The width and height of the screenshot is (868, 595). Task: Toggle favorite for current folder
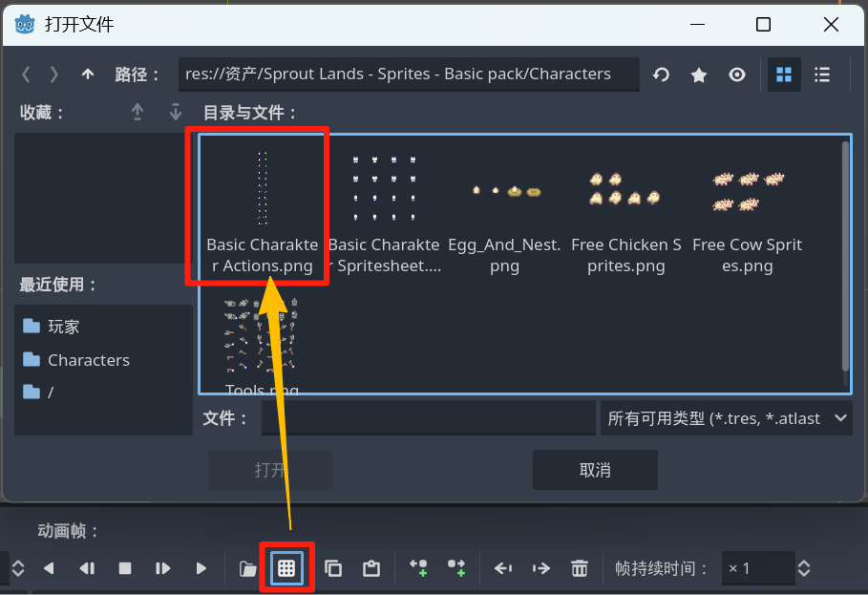[699, 74]
